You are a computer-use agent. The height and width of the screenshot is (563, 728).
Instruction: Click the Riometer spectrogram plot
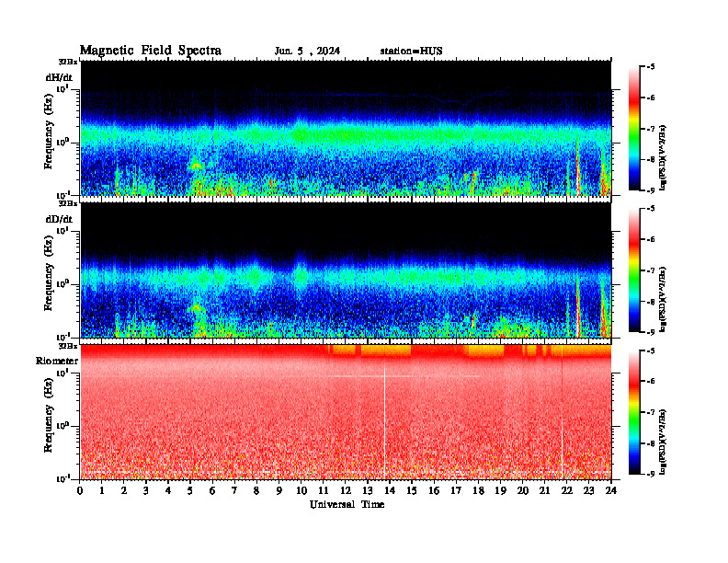pyautogui.click(x=346, y=412)
